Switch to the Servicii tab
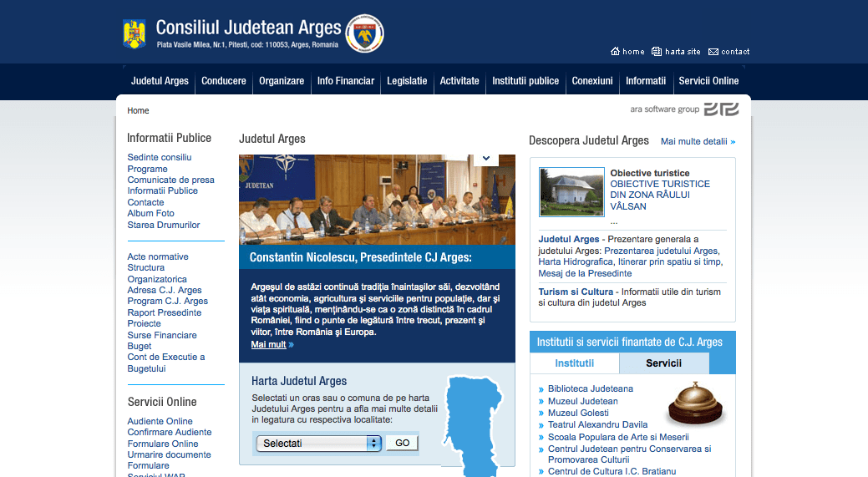Screen dimensions: 868x477 tap(663, 363)
